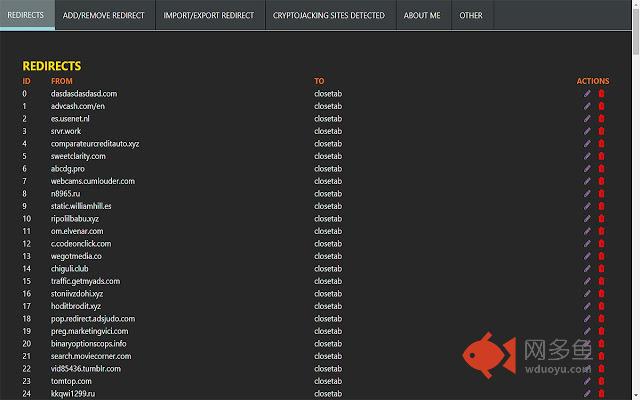Switch to Add/Remove Redirect tab
This screenshot has height=400, width=640.
[x=104, y=15]
